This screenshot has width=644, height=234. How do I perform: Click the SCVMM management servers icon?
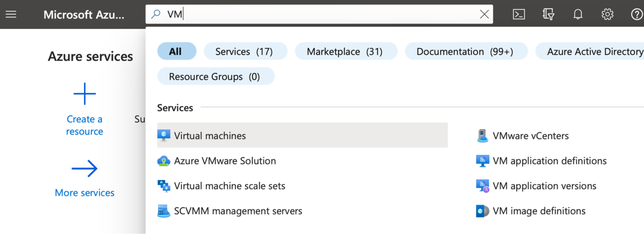click(164, 211)
